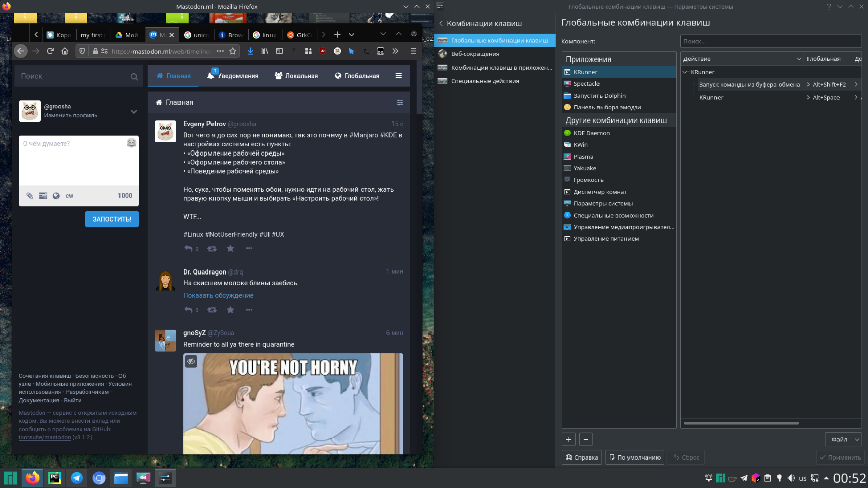
Task: Add a new shortcut component with plus
Action: coord(568,439)
